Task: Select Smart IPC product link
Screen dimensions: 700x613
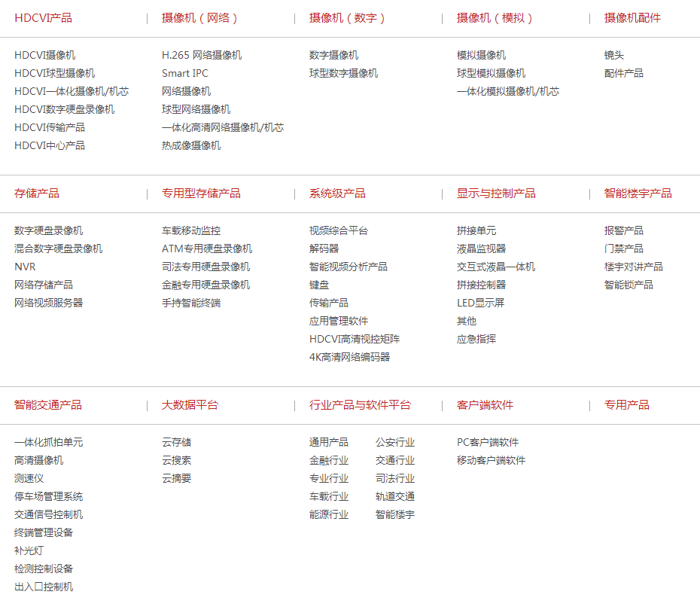Action: (185, 73)
